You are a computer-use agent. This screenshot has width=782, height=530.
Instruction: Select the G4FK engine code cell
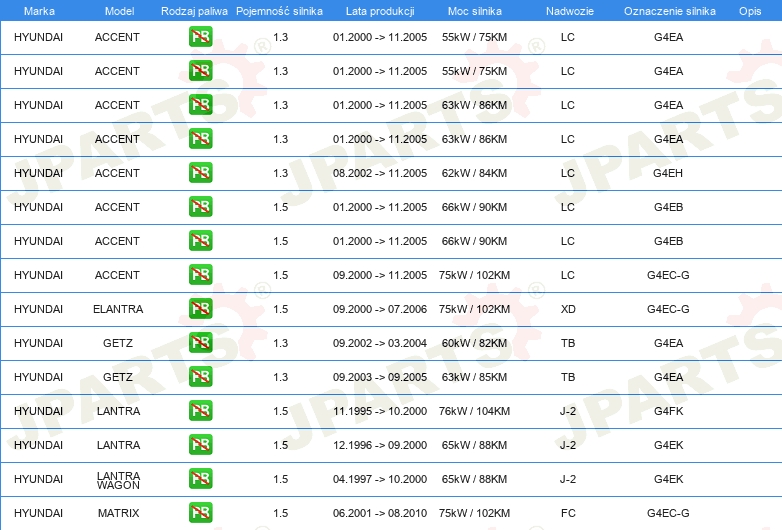(668, 411)
